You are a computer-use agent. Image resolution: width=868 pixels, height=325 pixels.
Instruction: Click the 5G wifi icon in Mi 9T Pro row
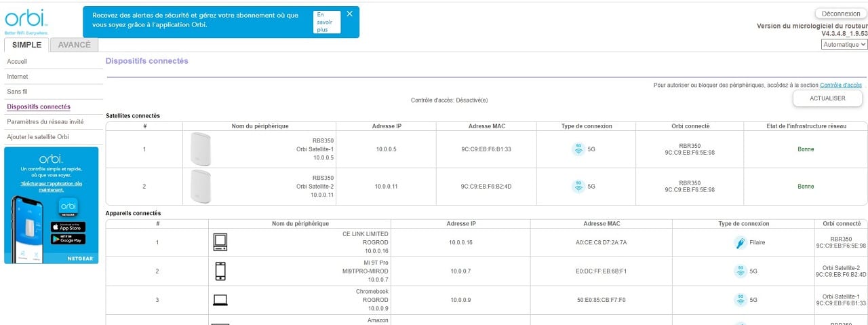tap(741, 271)
